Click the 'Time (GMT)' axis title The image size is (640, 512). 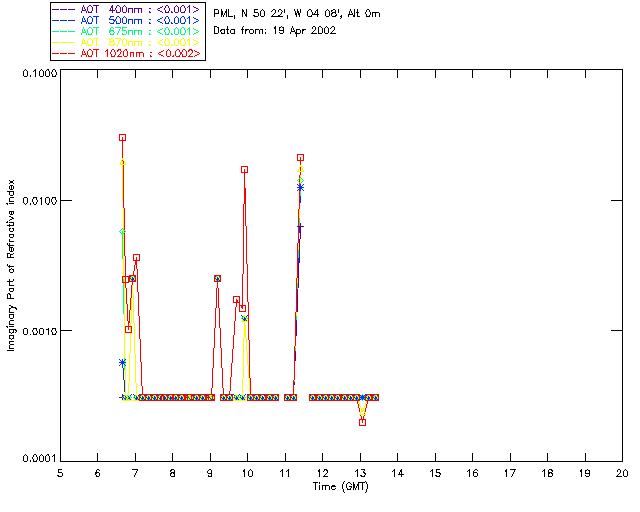341,487
